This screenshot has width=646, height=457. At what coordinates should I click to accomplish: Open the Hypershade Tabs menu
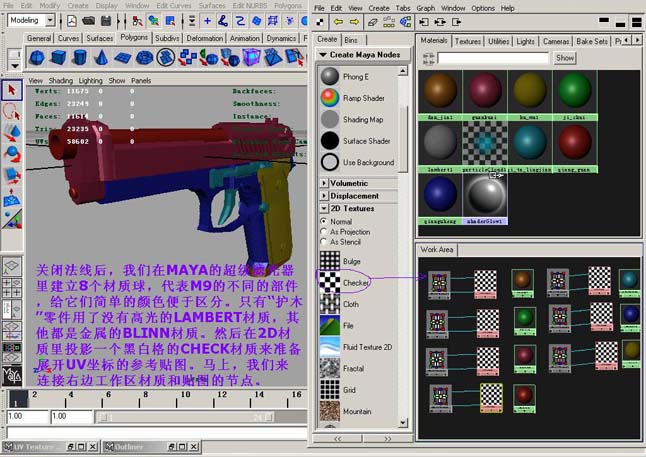tap(403, 8)
